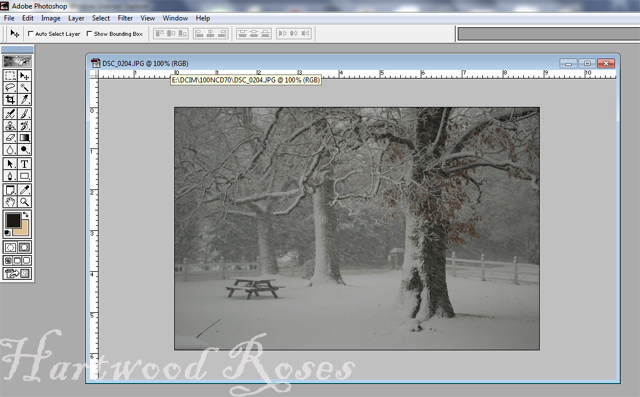Select the Magic Wand tool
This screenshot has width=640, height=397.
tap(24, 87)
